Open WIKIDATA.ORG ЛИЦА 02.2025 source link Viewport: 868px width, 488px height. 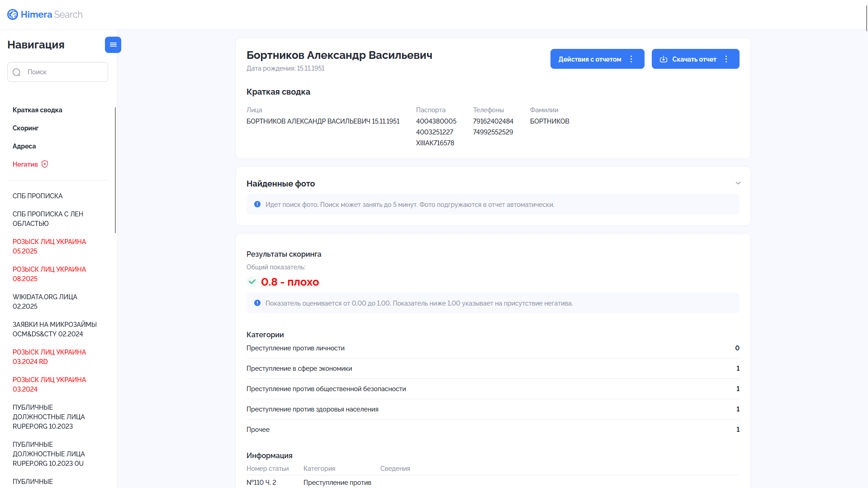point(45,301)
